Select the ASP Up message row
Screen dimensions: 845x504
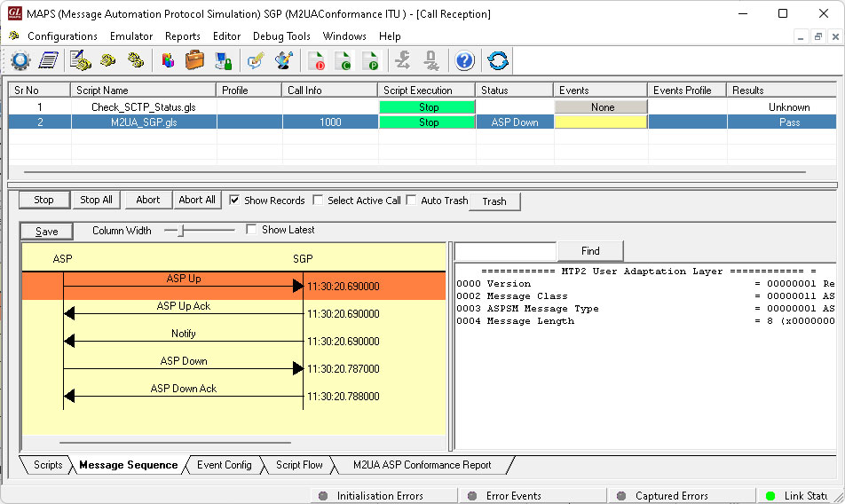pyautogui.click(x=234, y=286)
